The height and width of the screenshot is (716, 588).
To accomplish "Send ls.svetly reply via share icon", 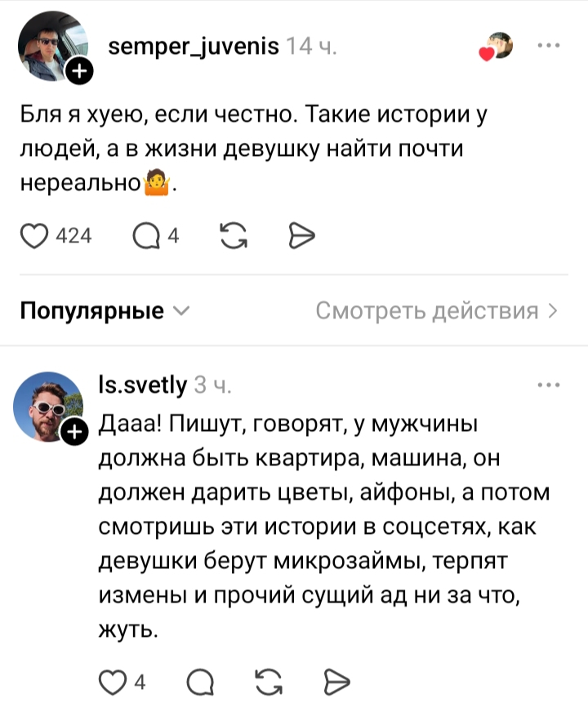I will pyautogui.click(x=337, y=683).
